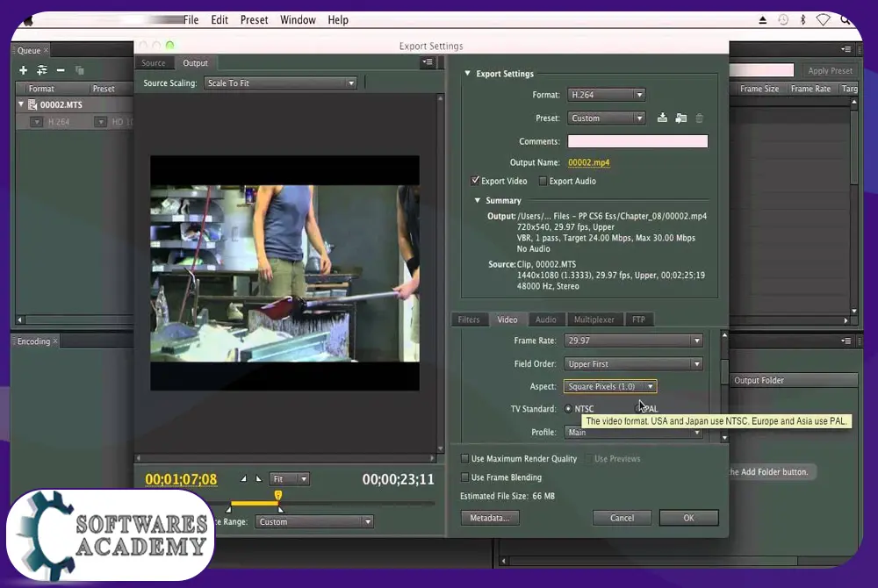The image size is (878, 588).
Task: Add source to Queue with plus icon
Action: (x=23, y=70)
